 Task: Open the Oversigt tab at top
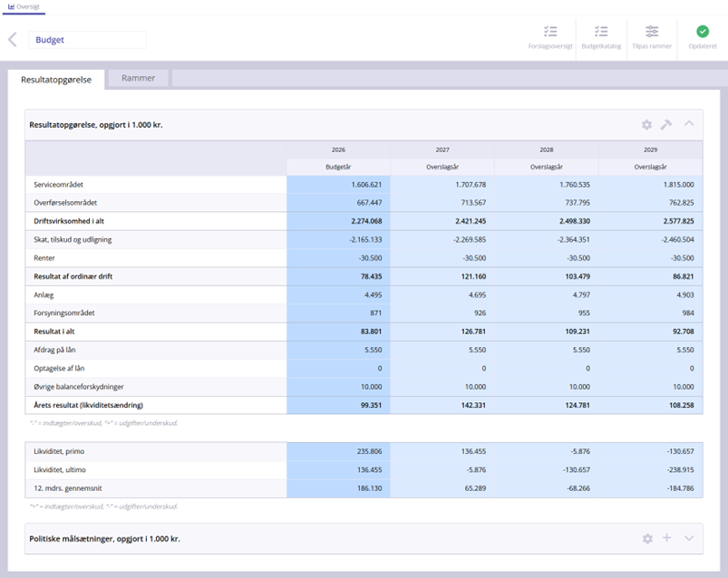[24, 6]
